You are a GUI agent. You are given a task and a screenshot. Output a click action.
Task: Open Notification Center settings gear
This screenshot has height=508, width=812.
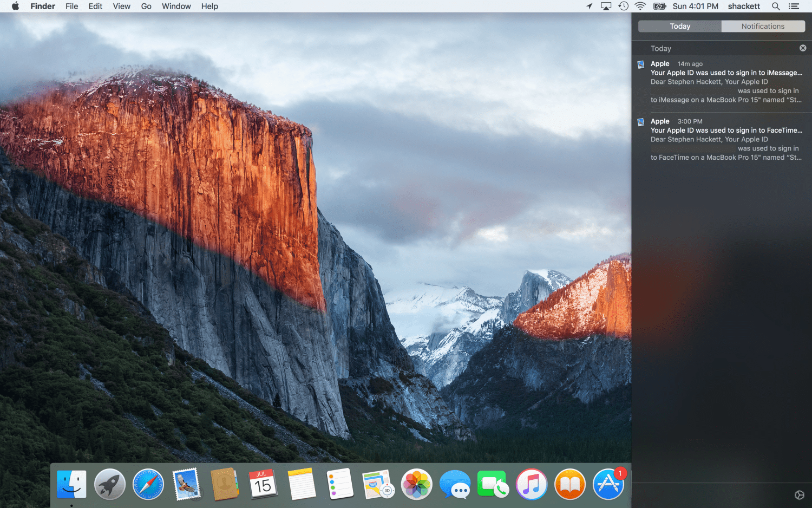click(x=799, y=495)
